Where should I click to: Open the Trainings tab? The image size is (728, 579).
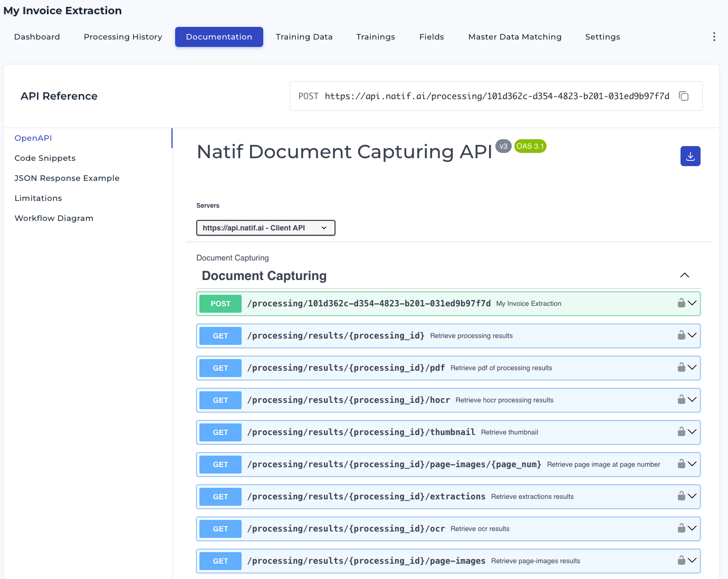(x=376, y=37)
